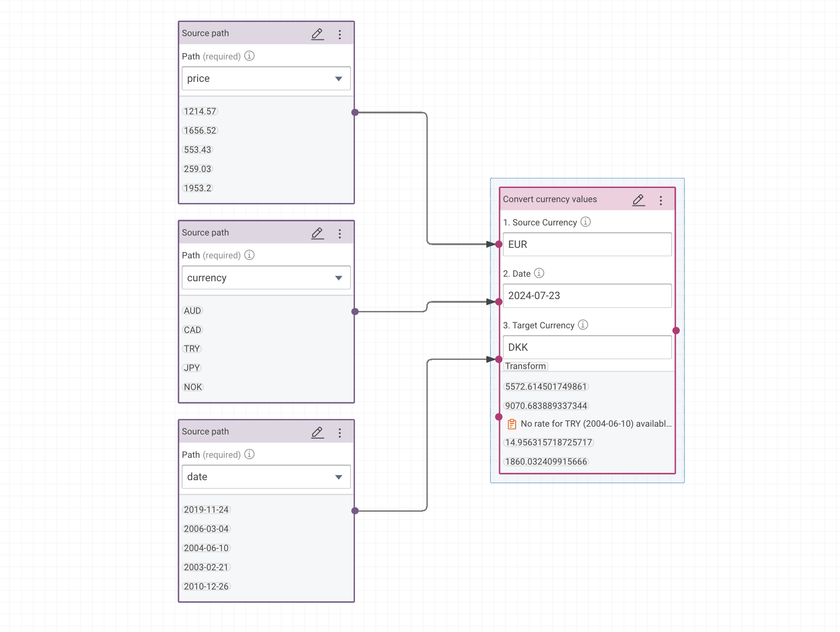Click the Target Currency field containing DKK
840x632 pixels.
point(587,348)
